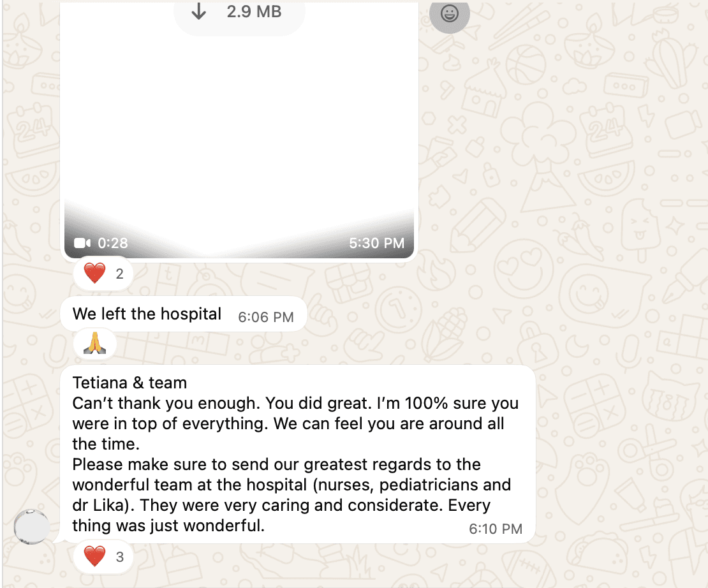Click the 6:10 PM timestamp
This screenshot has width=708, height=588.
click(x=496, y=529)
